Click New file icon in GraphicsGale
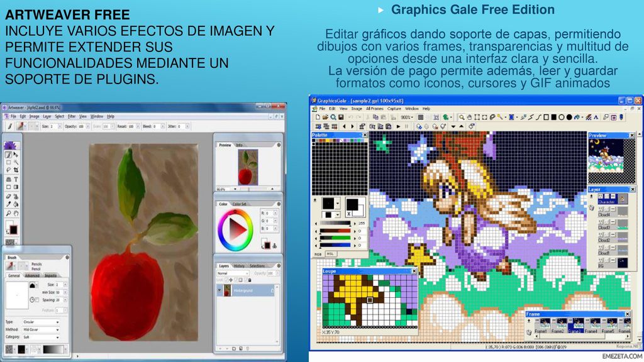 (x=318, y=118)
